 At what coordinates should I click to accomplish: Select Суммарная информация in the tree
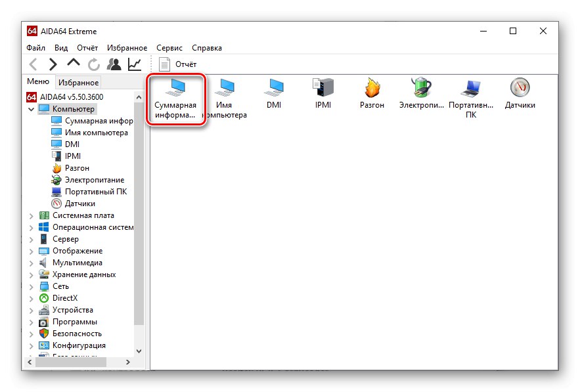coord(99,121)
